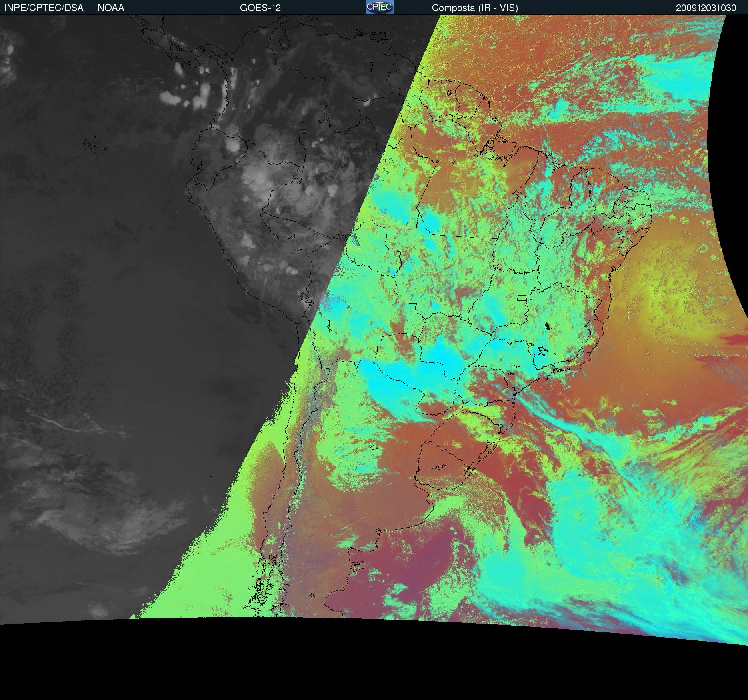The width and height of the screenshot is (748, 700).
Task: Click the CPTEC logo in the header
Action: tap(380, 8)
